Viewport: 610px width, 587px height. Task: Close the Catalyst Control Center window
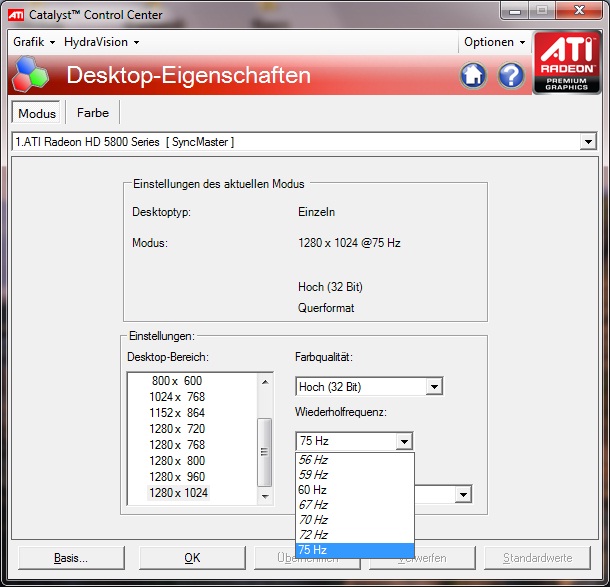click(579, 10)
